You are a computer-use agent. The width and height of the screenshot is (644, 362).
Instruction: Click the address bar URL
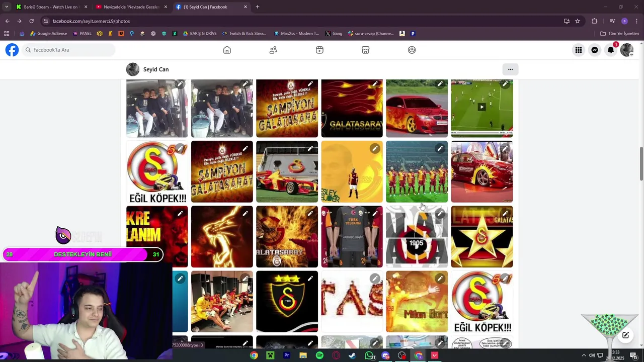coord(91,21)
